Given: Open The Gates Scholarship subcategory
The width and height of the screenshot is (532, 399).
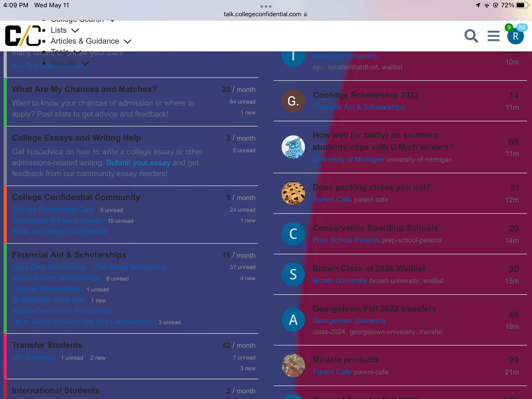Looking at the screenshot, I should pos(131,267).
